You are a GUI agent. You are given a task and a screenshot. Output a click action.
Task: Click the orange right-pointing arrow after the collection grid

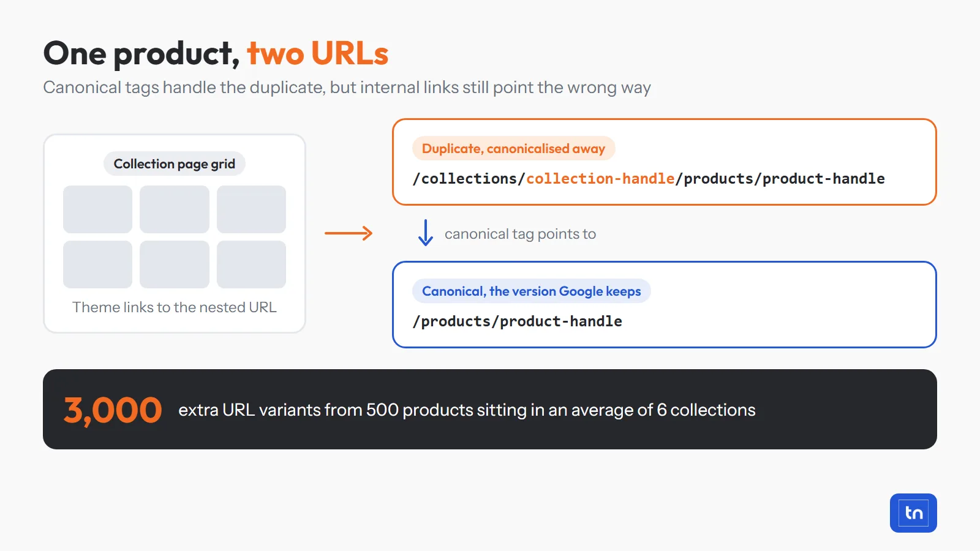(x=349, y=233)
